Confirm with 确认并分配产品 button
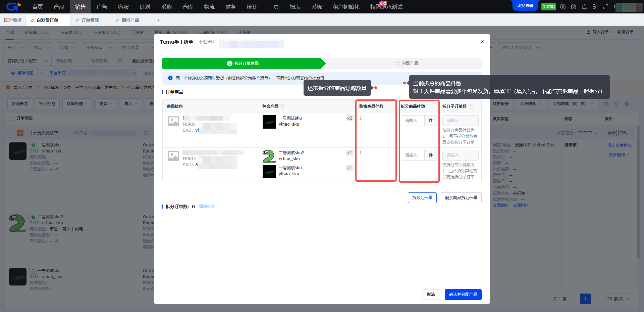 tap(463, 295)
